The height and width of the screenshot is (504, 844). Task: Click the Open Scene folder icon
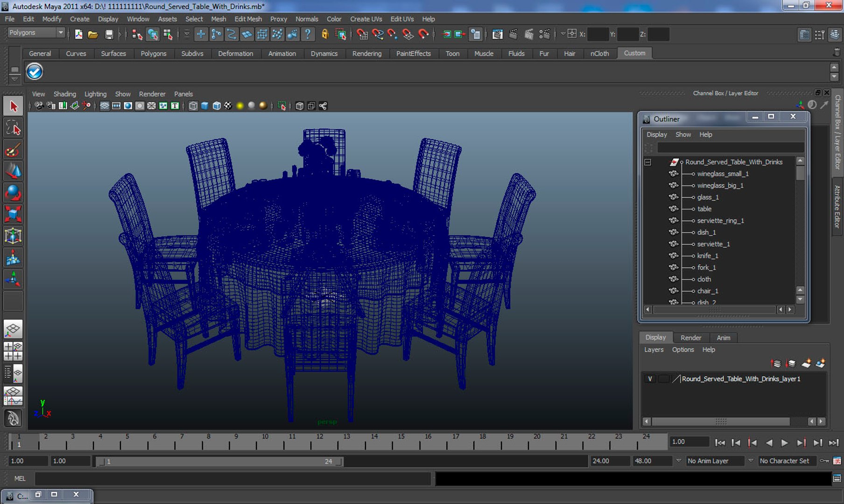point(93,34)
